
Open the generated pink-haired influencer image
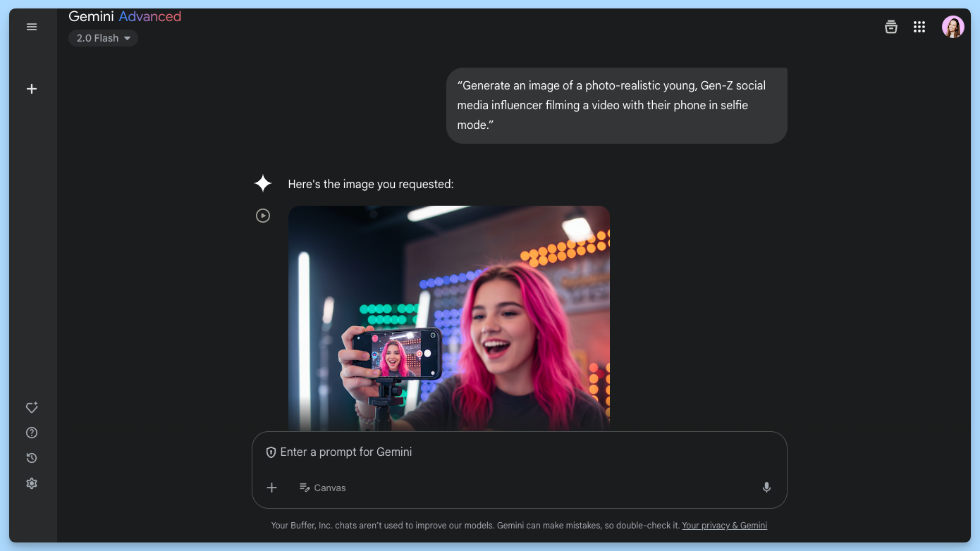point(449,318)
